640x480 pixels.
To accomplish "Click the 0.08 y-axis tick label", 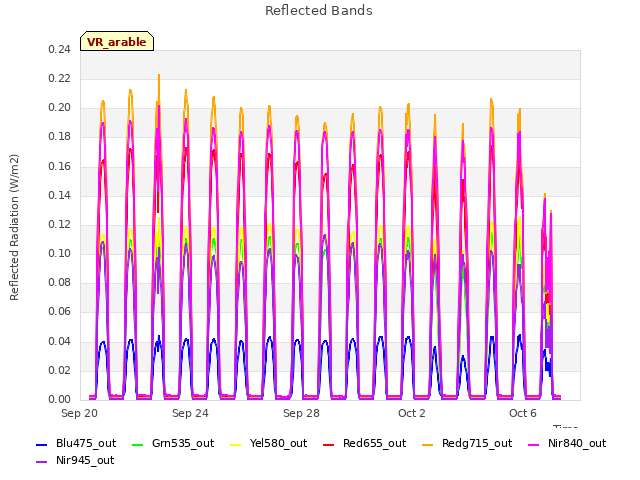I will point(60,282).
